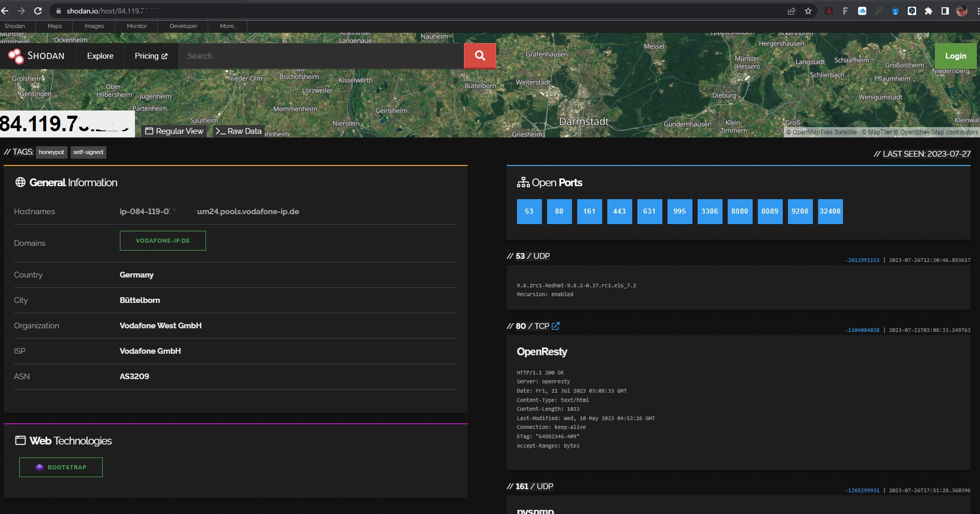Click the F extension icon

846,11
